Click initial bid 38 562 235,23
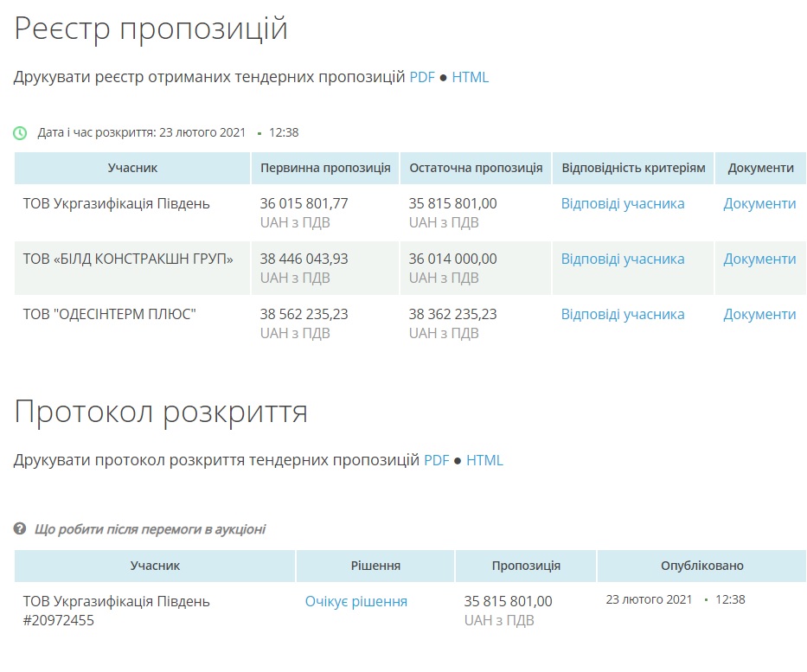The height and width of the screenshot is (672, 807). pyautogui.click(x=304, y=315)
